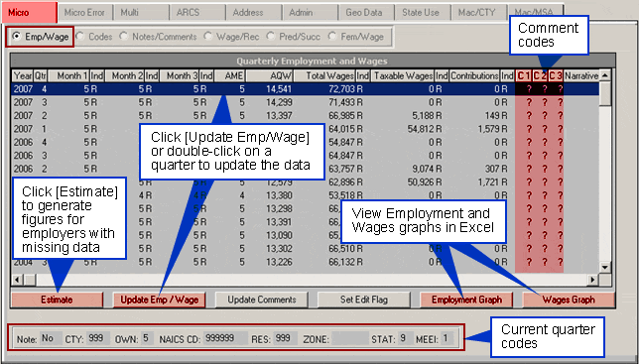The height and width of the screenshot is (364, 639).
Task: Select the Emp/Wage radio button
Action: (40, 37)
